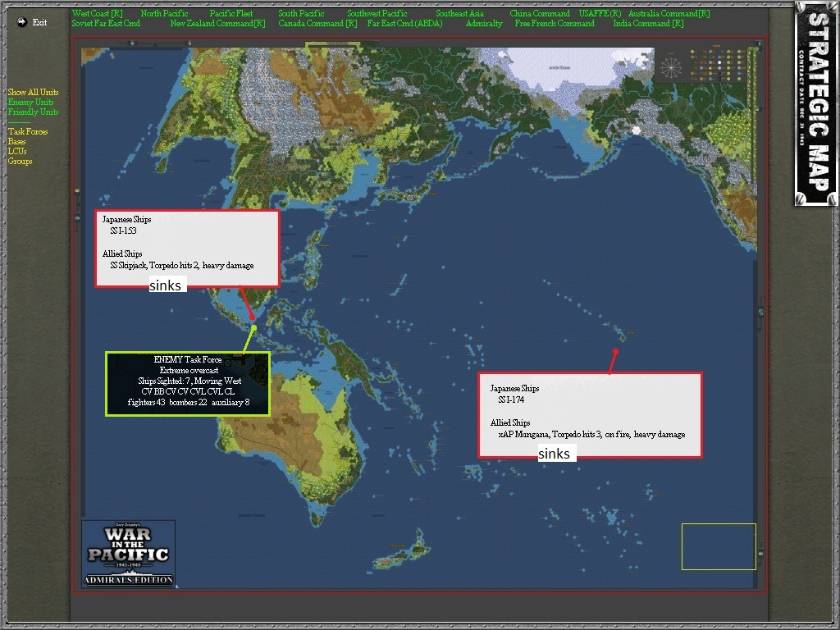Pick Soviet Far East Cmd
840x630 pixels.
106,24
